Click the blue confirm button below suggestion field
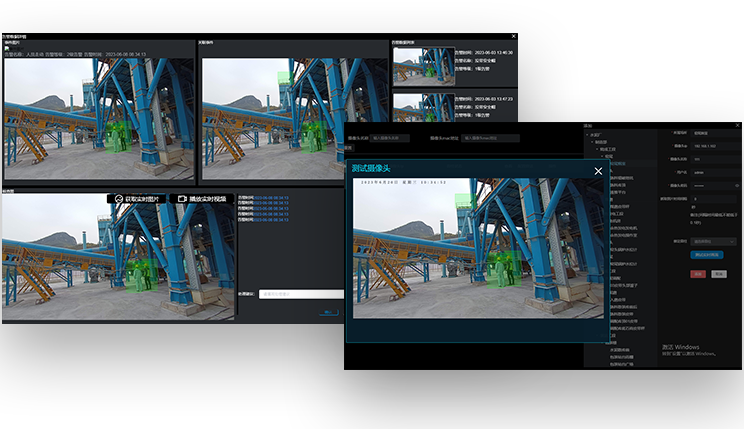This screenshot has width=744, height=429. click(x=328, y=312)
